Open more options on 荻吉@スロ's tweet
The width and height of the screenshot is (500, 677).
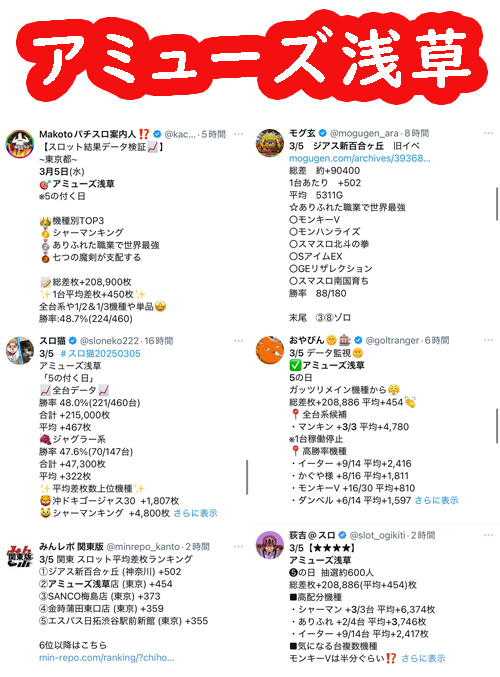tap(488, 535)
